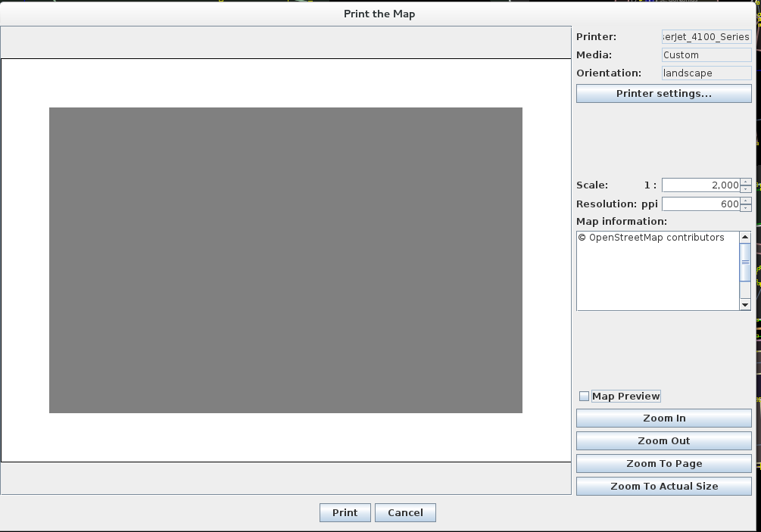Image resolution: width=761 pixels, height=532 pixels.
Task: Click Zoom Out button
Action: tap(663, 441)
